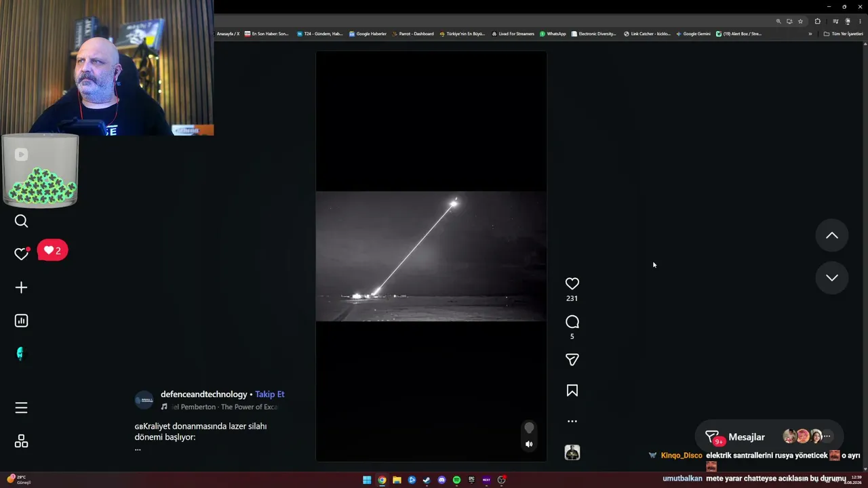This screenshot has height=488, width=868.
Task: Open the taskbar clock showing 12:39
Action: coord(852,480)
